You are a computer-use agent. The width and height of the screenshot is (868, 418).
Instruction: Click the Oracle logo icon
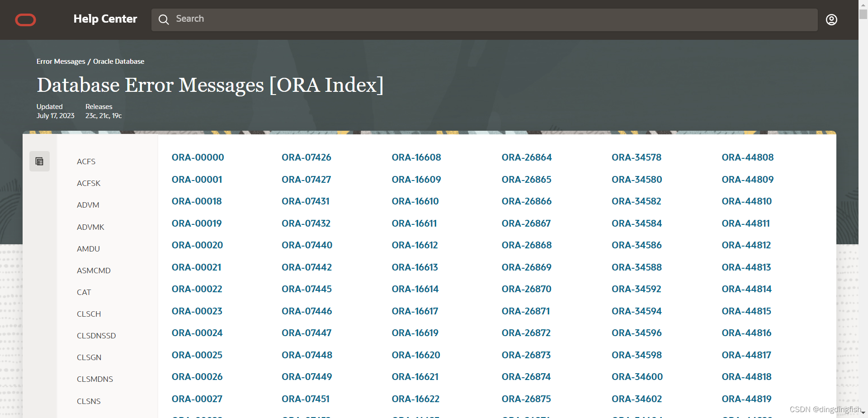pyautogui.click(x=25, y=19)
